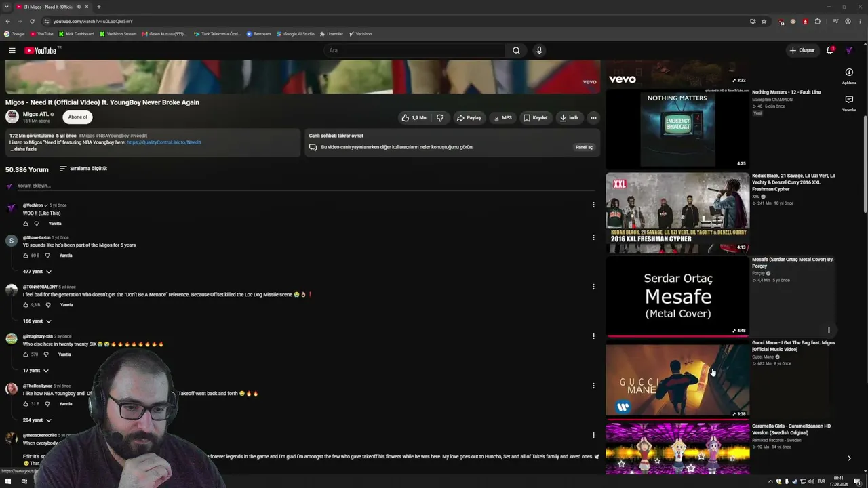Expand the 166 yanıt replies
This screenshot has height=488, width=868.
37,321
